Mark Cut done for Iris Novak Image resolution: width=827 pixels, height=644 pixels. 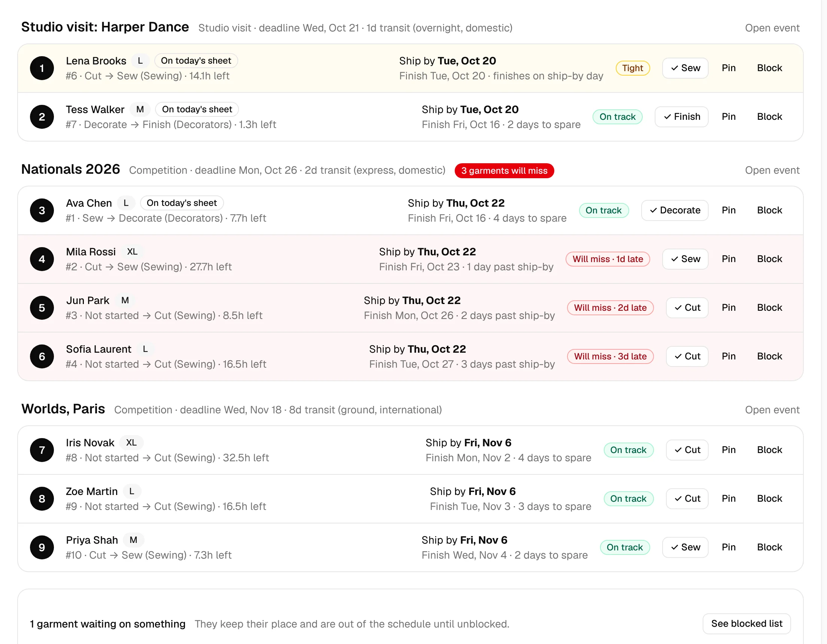coord(687,450)
